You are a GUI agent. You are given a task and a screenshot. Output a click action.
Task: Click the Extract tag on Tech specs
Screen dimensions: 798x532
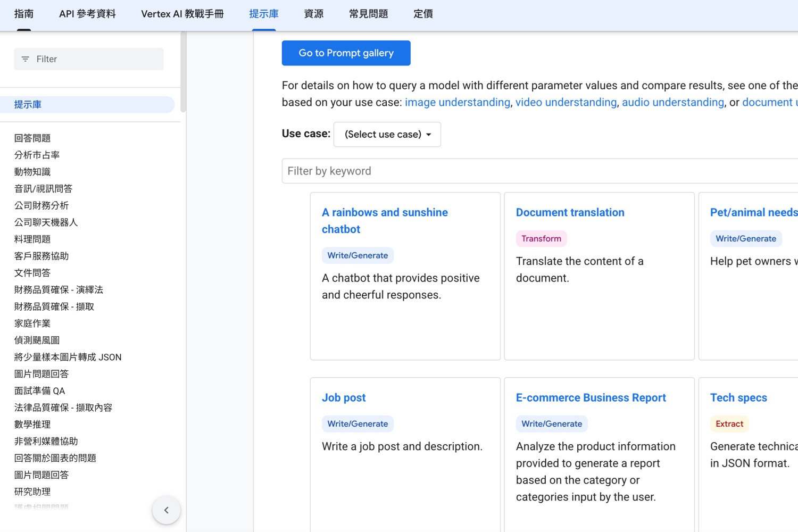click(729, 423)
